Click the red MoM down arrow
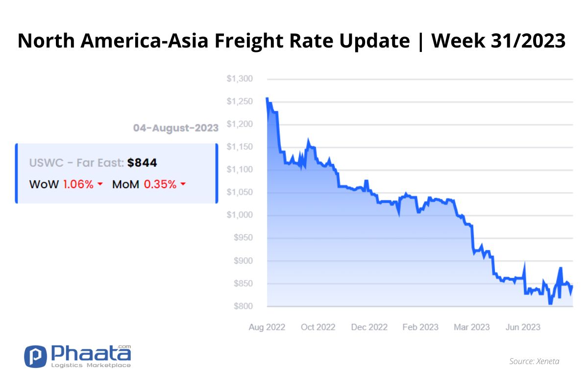 tap(183, 185)
